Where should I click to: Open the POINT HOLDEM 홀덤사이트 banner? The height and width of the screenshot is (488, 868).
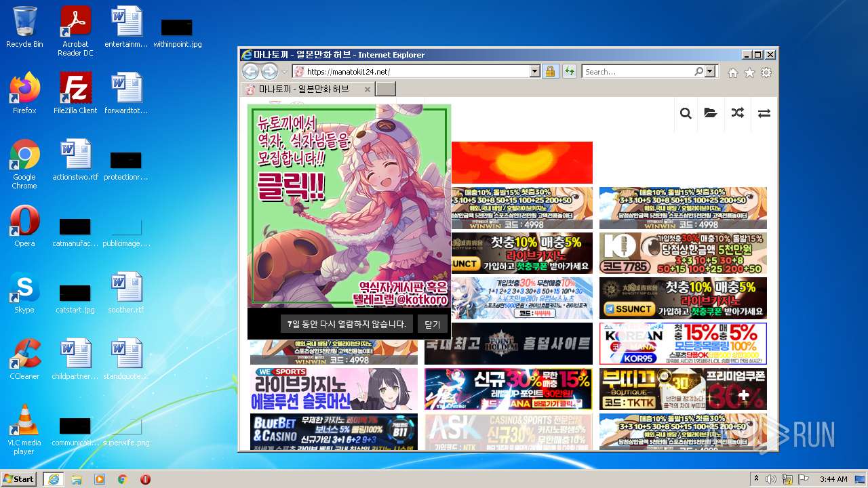point(509,344)
